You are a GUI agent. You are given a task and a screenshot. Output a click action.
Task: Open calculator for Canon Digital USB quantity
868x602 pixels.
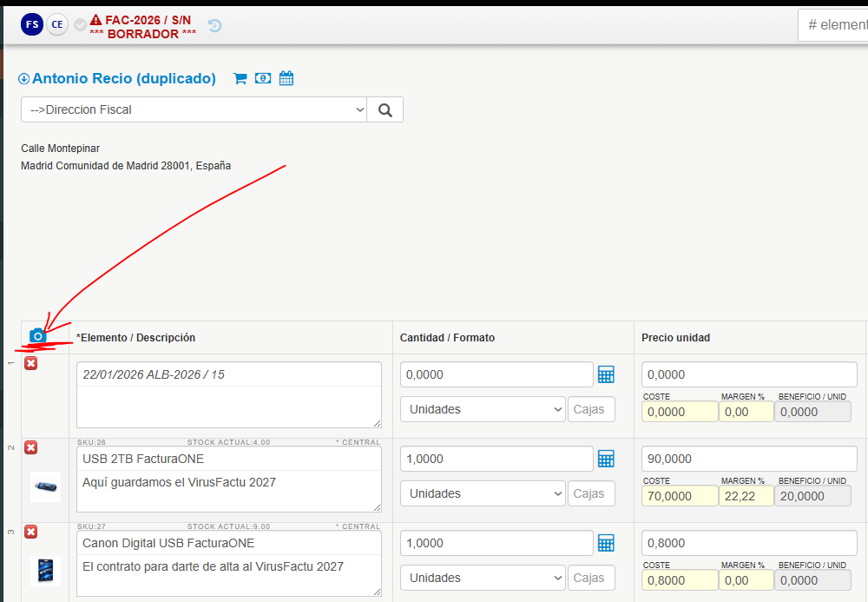[606, 543]
